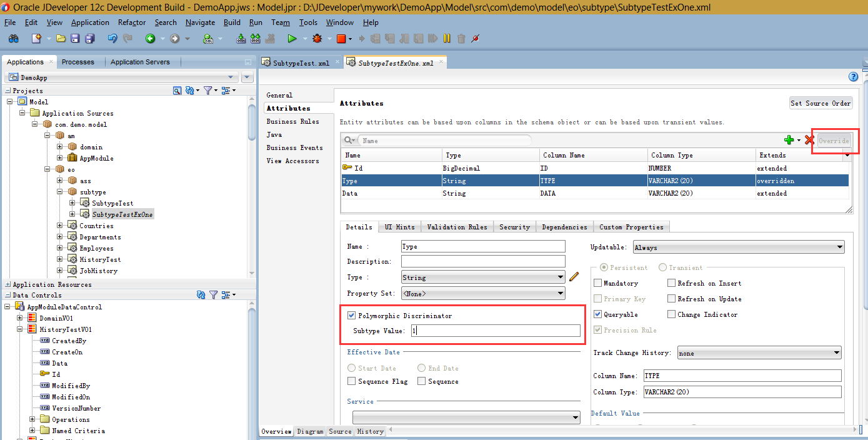The height and width of the screenshot is (440, 868).
Task: Switch to the UI Hints tab
Action: tap(399, 227)
